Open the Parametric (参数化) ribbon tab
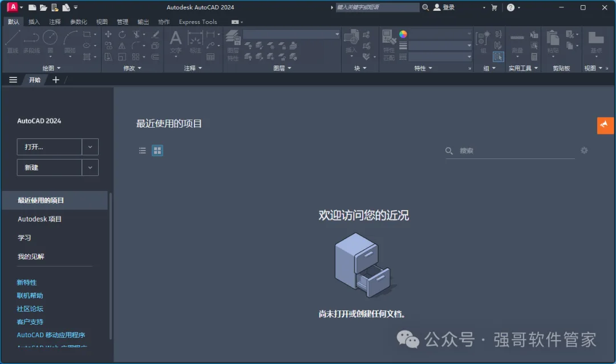 tap(78, 22)
